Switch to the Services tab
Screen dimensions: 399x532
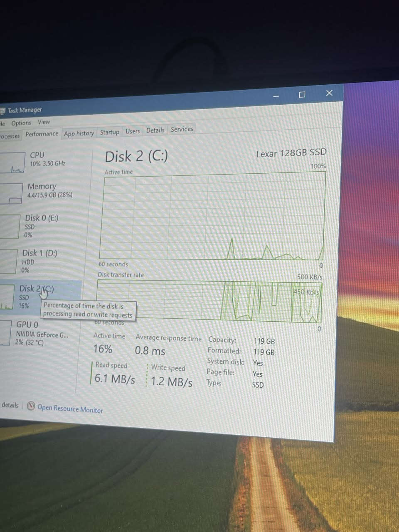coord(182,129)
